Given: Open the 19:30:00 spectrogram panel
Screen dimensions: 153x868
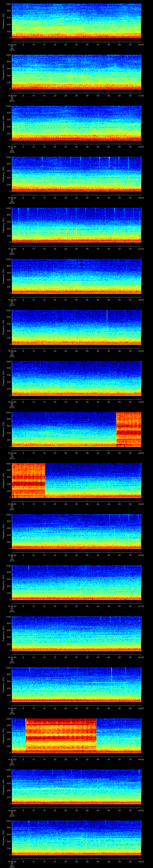Looking at the screenshot, I should click(x=76, y=72).
